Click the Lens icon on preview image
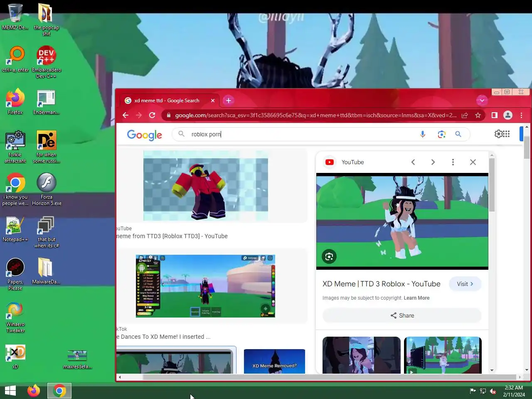 click(329, 256)
